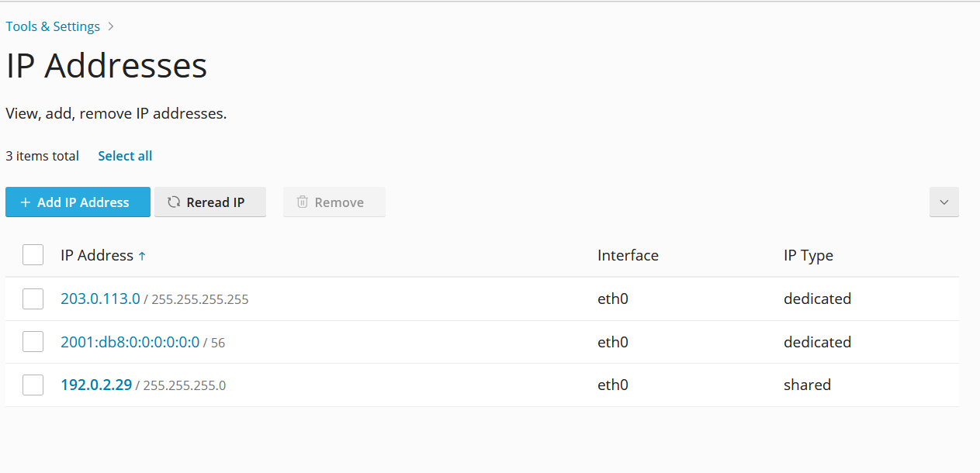This screenshot has width=980, height=473.
Task: Open the 203.0.113.0 IP address link
Action: click(99, 298)
